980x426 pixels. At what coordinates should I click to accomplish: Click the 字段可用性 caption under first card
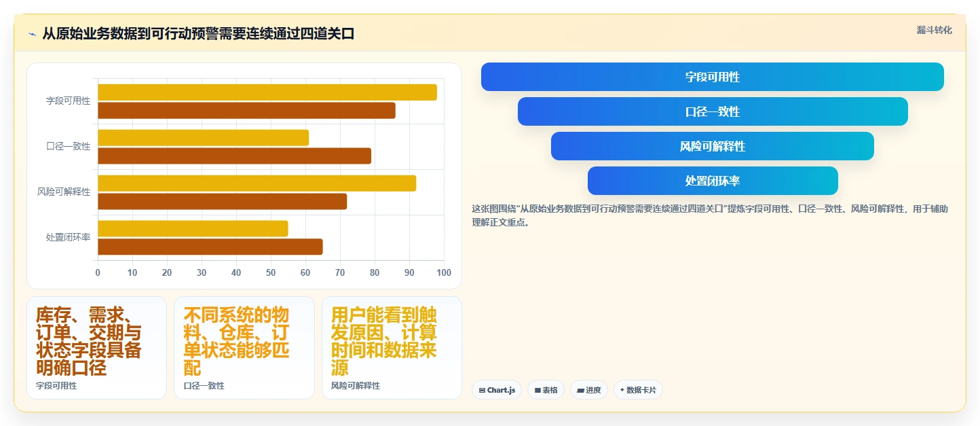point(56,386)
